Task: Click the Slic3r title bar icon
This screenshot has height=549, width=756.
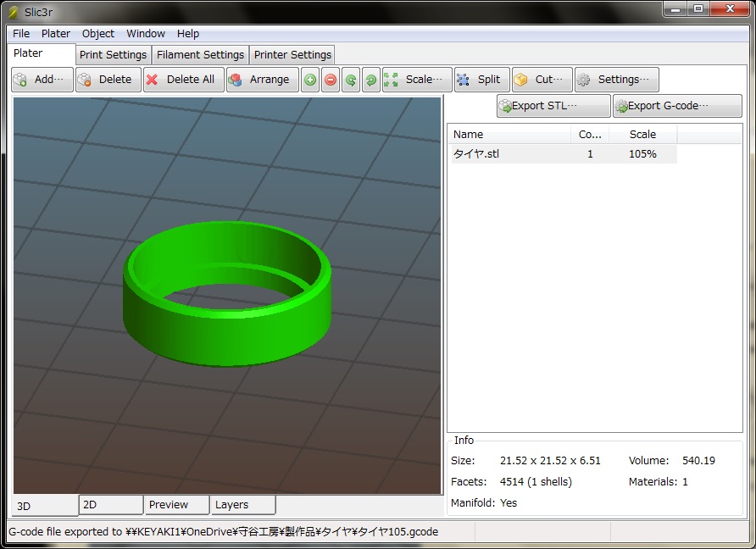Action: pos(14,12)
